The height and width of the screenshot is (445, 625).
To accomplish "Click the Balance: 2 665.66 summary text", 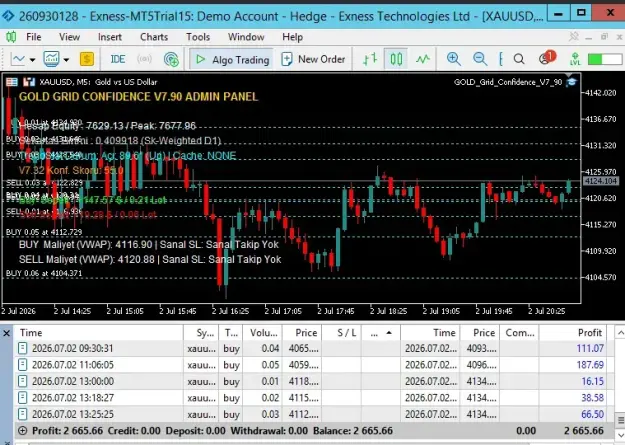I will coord(353,431).
